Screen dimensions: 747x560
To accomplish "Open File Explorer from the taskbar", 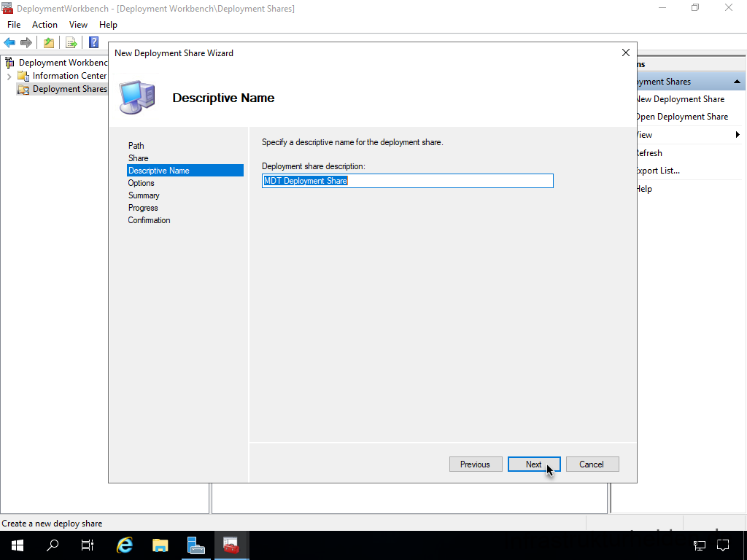I will click(160, 545).
